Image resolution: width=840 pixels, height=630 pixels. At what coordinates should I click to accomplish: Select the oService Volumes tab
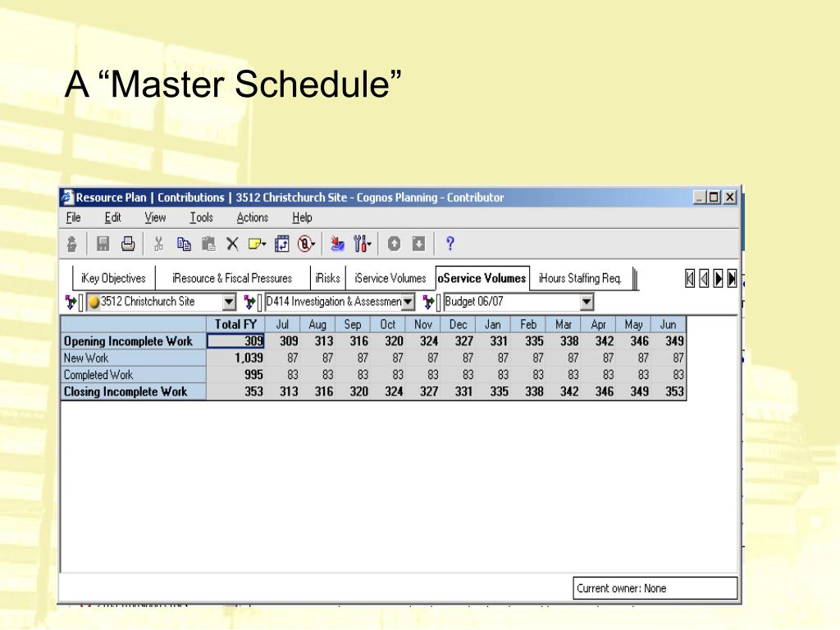(482, 278)
